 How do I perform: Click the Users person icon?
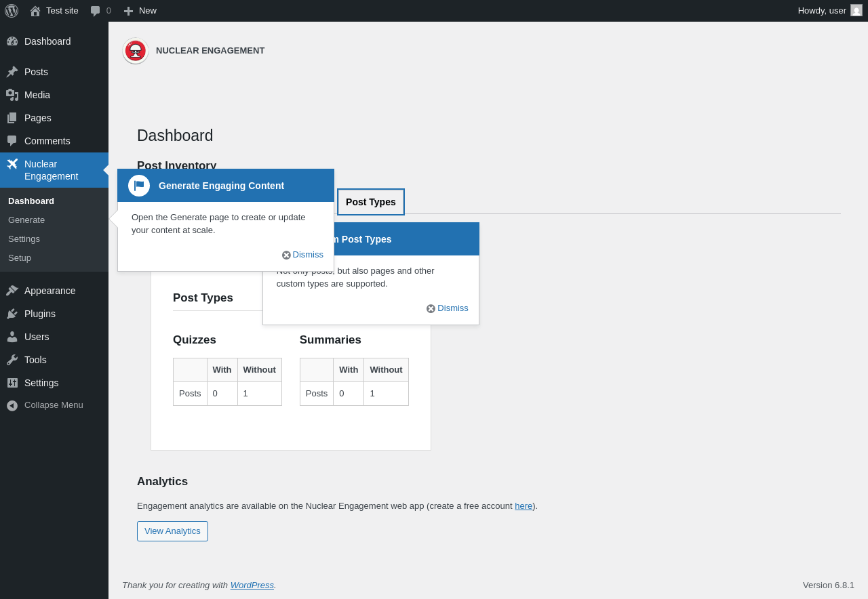12,337
